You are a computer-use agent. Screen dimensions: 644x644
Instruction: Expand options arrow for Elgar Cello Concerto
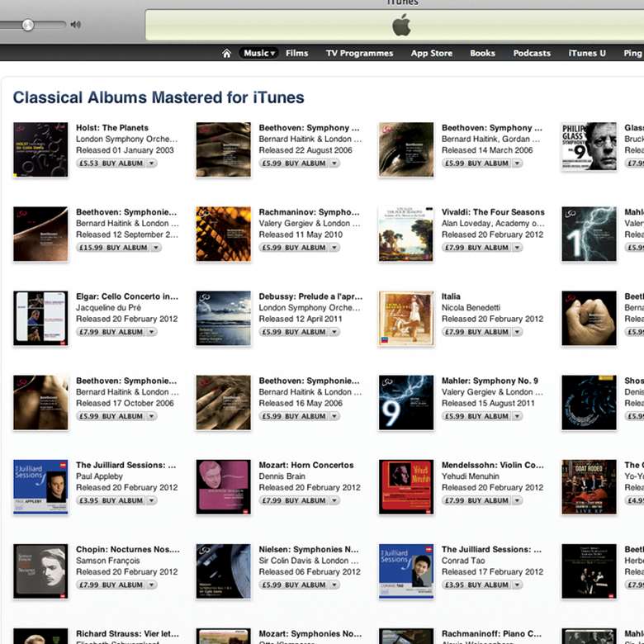pyautogui.click(x=152, y=332)
